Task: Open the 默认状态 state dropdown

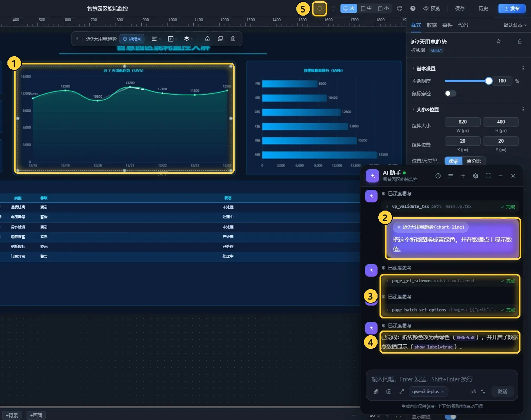Action: pyautogui.click(x=515, y=25)
